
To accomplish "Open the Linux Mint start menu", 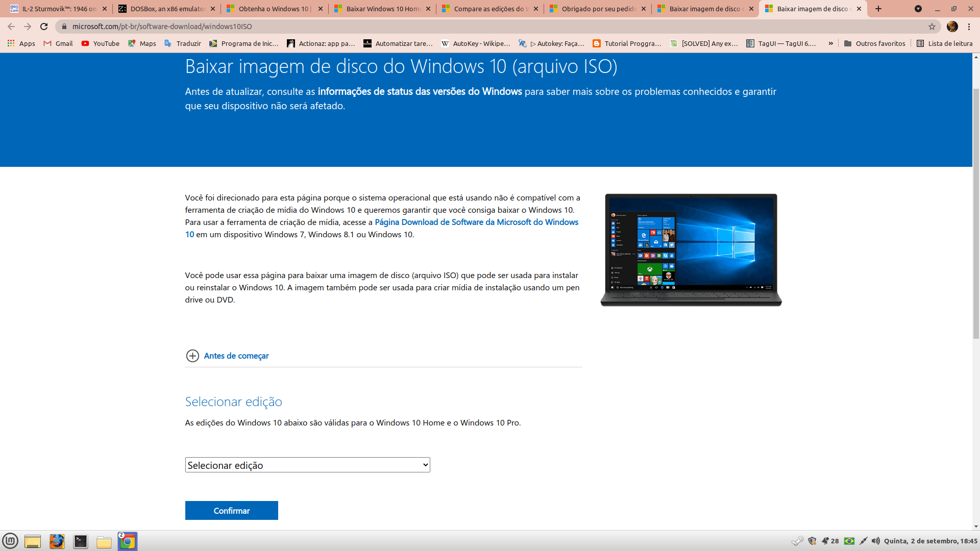I will (10, 541).
